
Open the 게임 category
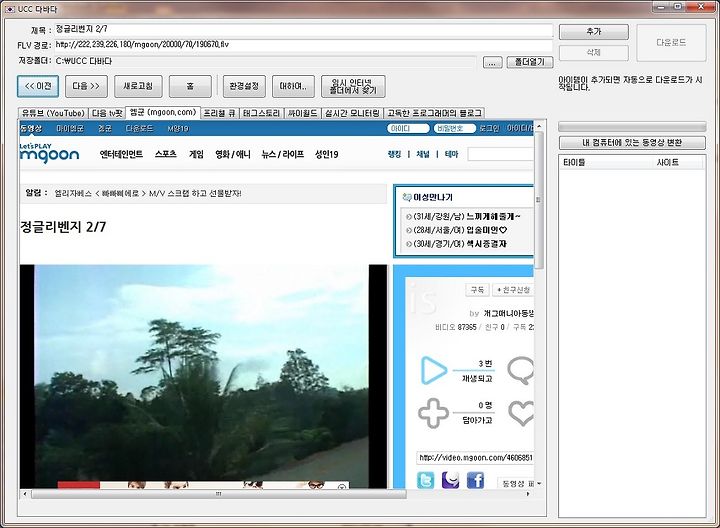coord(196,154)
